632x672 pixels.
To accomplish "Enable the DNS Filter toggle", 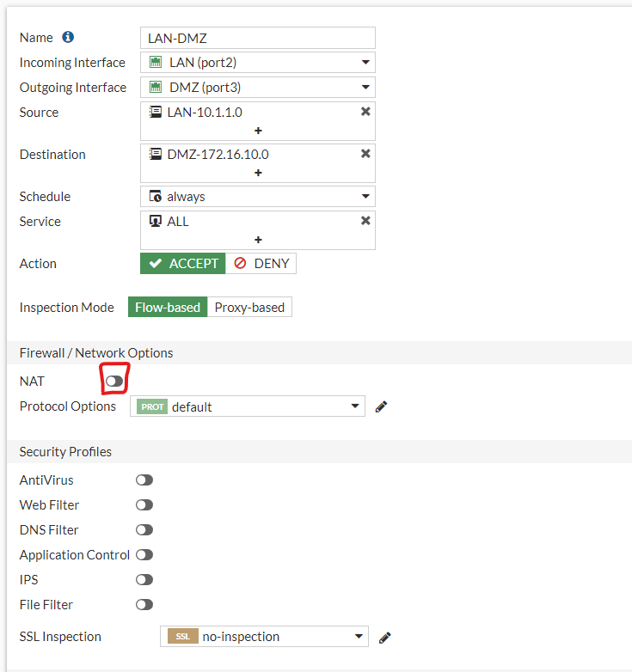I will 144,529.
